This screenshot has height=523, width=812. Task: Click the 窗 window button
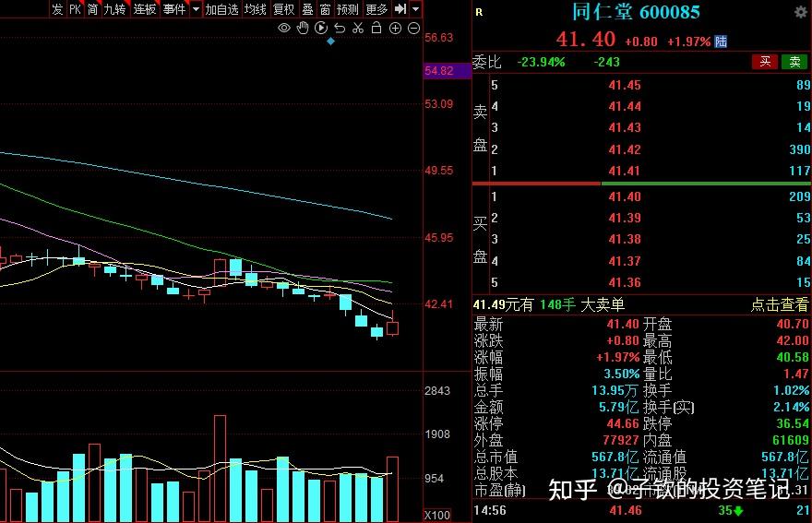point(325,9)
